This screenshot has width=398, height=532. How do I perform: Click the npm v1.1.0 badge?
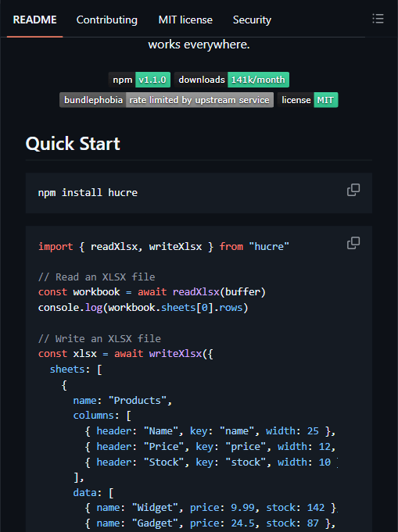(139, 80)
